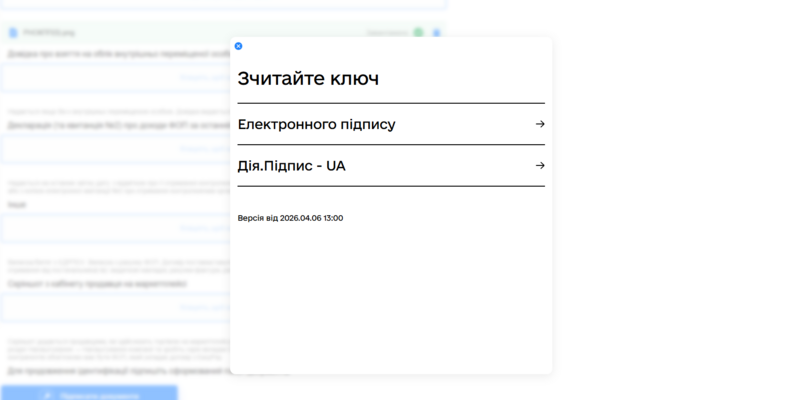Image resolution: width=800 pixels, height=400 pixels.
Task: Choose the Електронного підпису option
Action: (x=391, y=124)
